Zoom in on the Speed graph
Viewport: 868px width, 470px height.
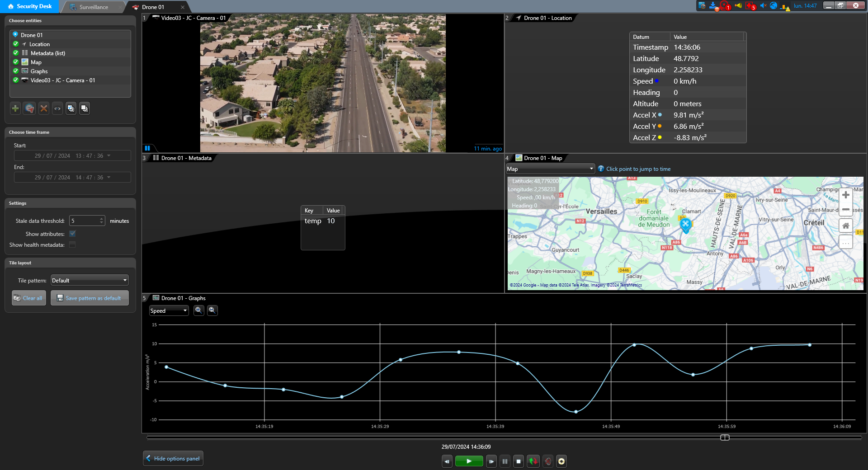pos(198,310)
